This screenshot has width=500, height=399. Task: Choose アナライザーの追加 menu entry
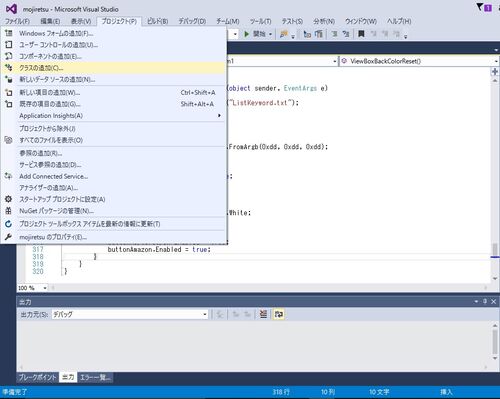[x=113, y=188]
